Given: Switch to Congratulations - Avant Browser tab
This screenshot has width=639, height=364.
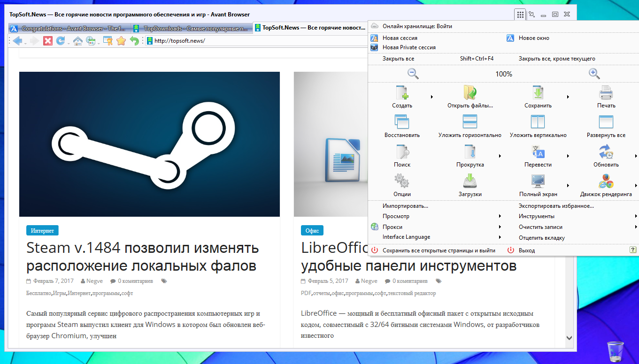Looking at the screenshot, I should (x=69, y=28).
